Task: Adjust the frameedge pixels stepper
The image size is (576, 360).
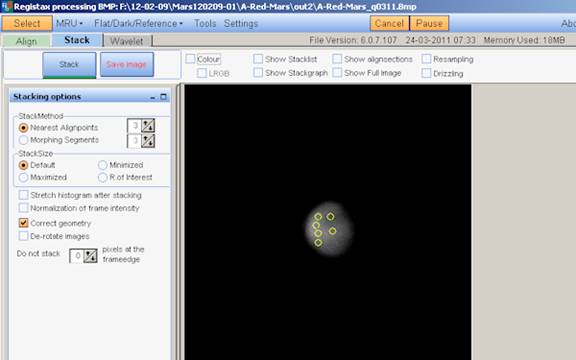Action: [90, 256]
